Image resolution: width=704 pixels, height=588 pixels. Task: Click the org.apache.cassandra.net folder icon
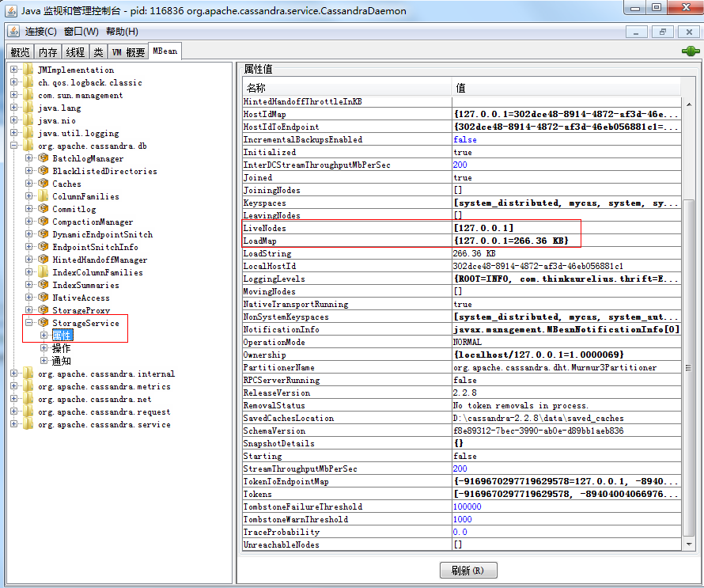28,398
